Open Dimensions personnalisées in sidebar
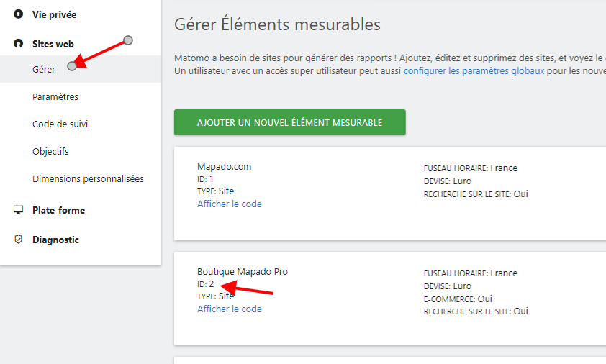The image size is (606, 364). coord(88,178)
